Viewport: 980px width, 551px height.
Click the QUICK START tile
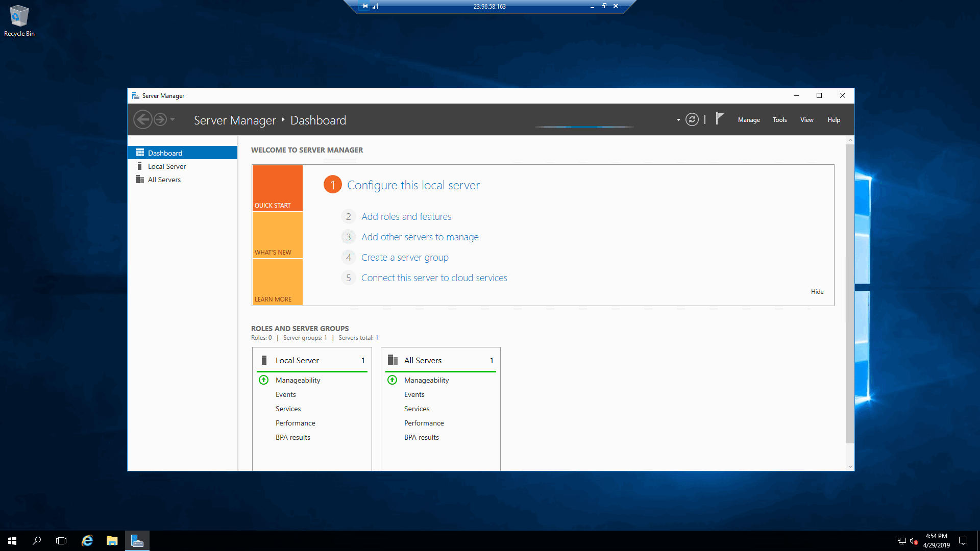pyautogui.click(x=278, y=188)
